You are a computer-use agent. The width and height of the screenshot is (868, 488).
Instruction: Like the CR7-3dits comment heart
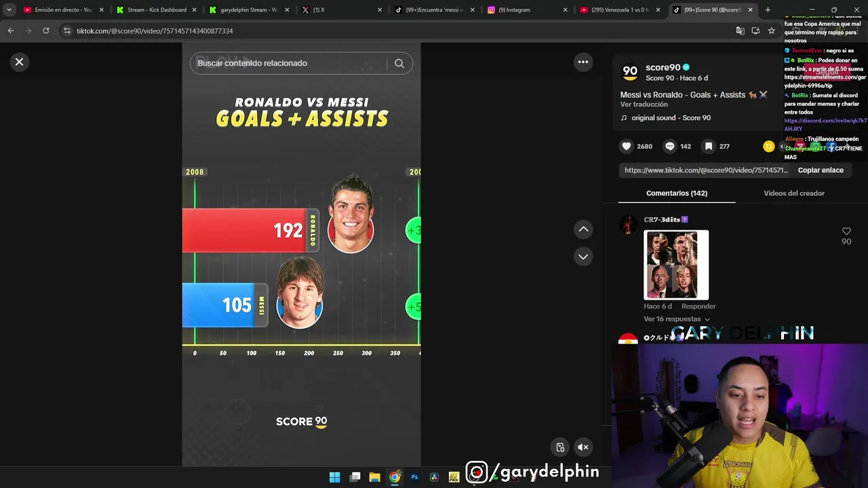(x=846, y=231)
